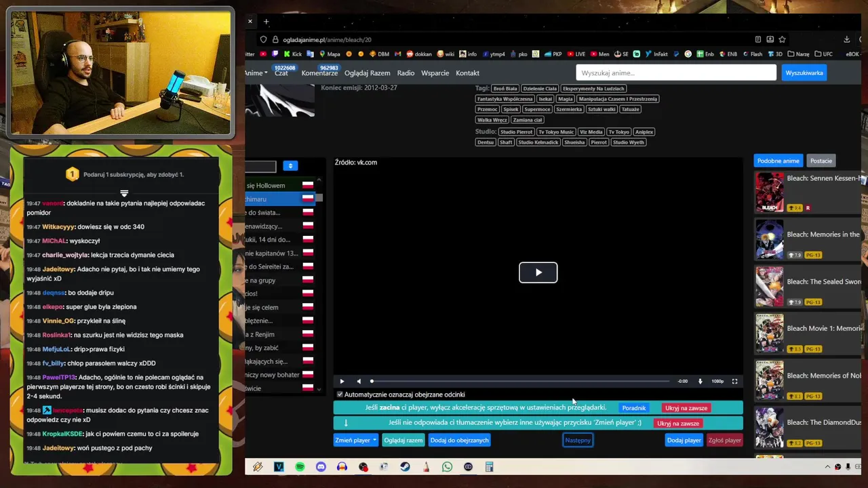Open the 'Bleach Movie 1' thumbnail
The image size is (868, 488).
770,333
